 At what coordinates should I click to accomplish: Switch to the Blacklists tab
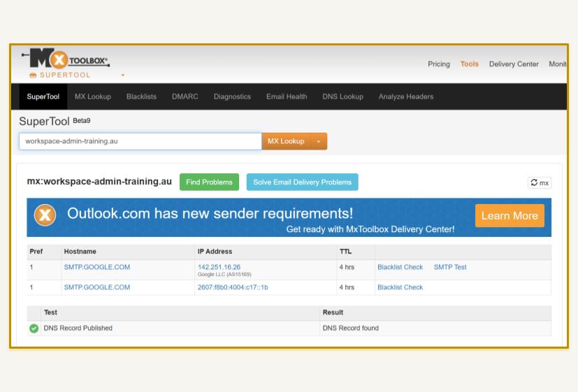[x=141, y=96]
